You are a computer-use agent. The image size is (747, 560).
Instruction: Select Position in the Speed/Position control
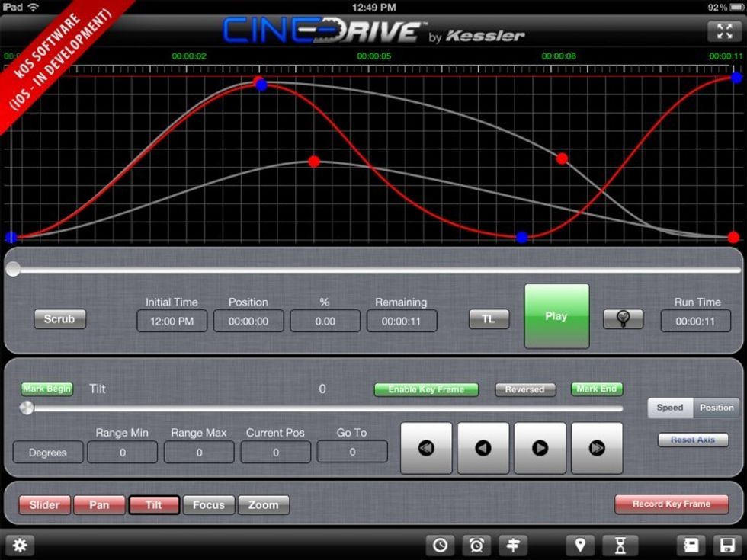(716, 408)
